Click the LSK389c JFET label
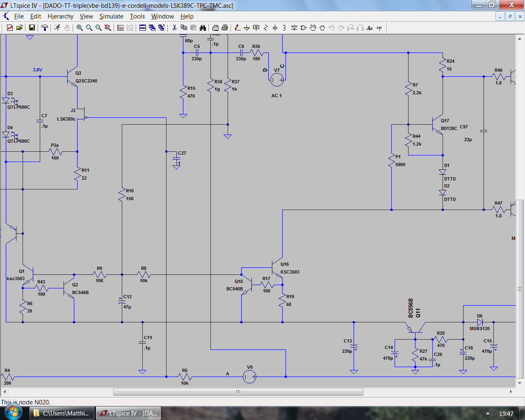Image resolution: width=525 pixels, height=420 pixels. click(x=66, y=119)
